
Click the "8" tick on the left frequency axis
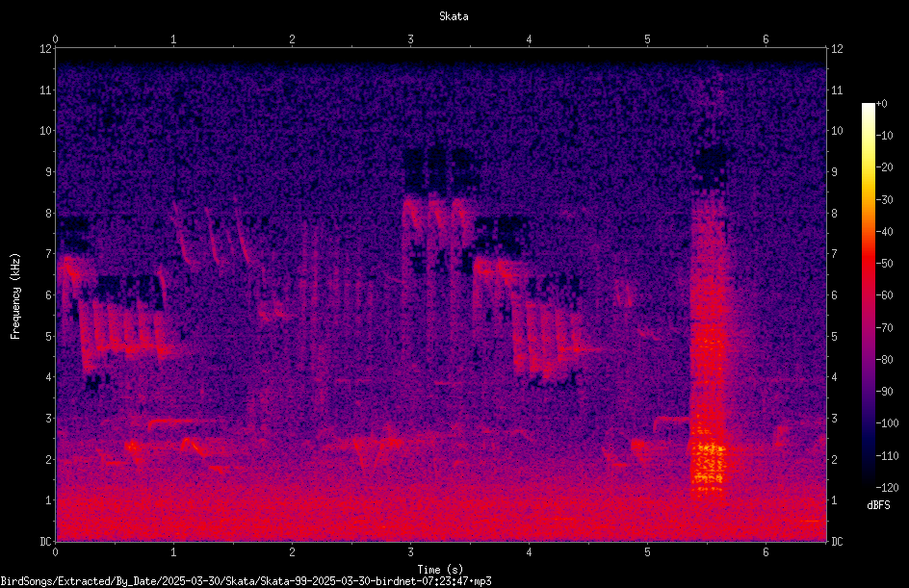point(49,214)
